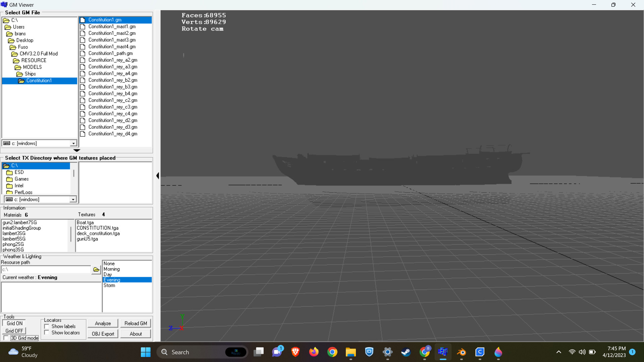
Task: Open clock showing 7:45 PM 4/12/2023
Action: coord(614,352)
